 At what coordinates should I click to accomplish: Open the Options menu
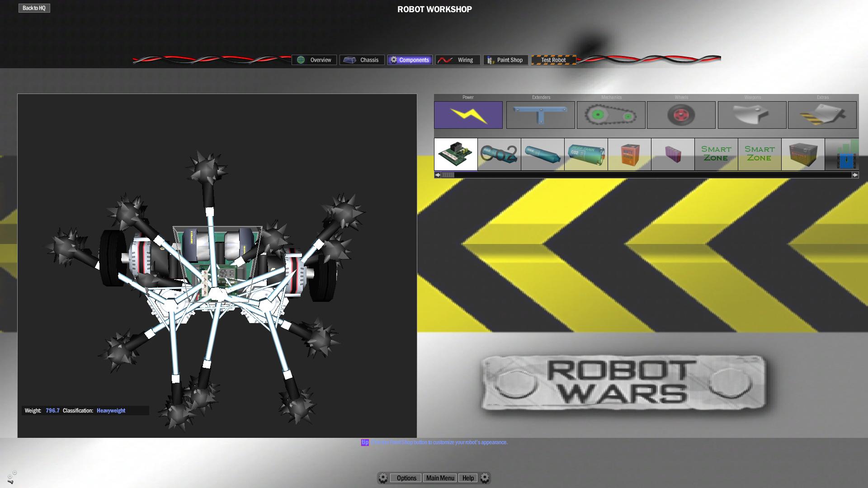pyautogui.click(x=406, y=478)
